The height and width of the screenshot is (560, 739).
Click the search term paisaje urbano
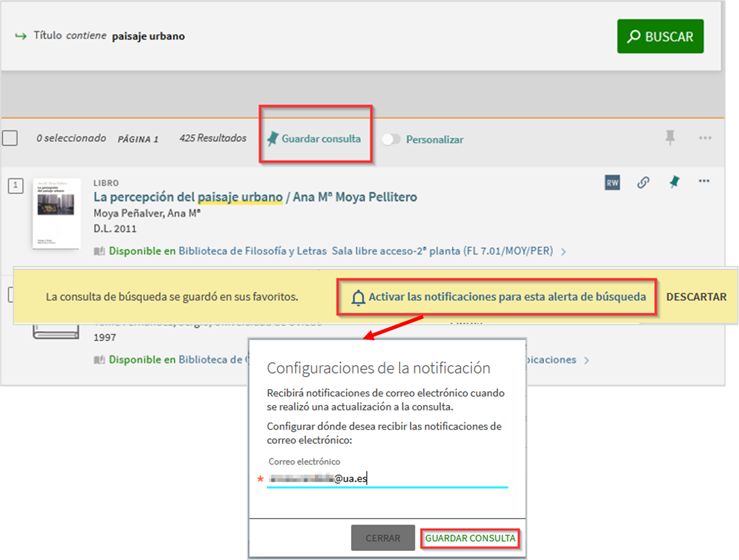148,37
